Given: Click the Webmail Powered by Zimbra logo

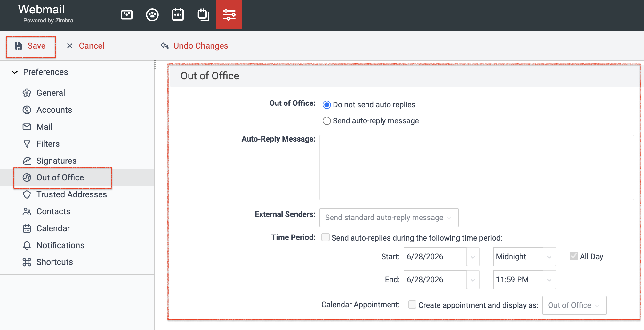Looking at the screenshot, I should pos(45,14).
